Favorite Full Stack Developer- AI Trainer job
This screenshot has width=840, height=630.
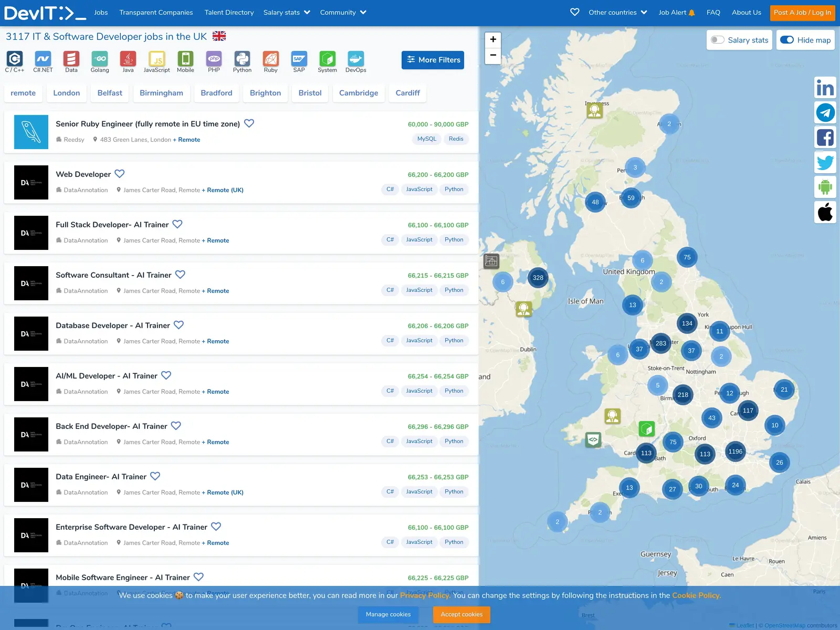coord(177,224)
